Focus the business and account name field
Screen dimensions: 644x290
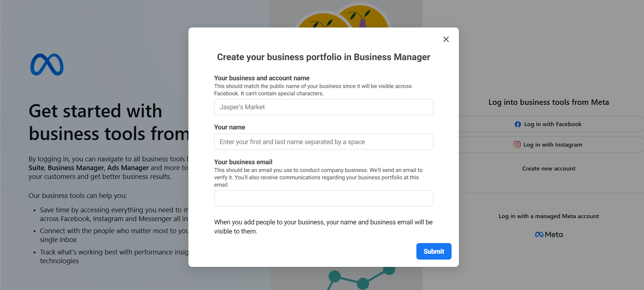323,107
